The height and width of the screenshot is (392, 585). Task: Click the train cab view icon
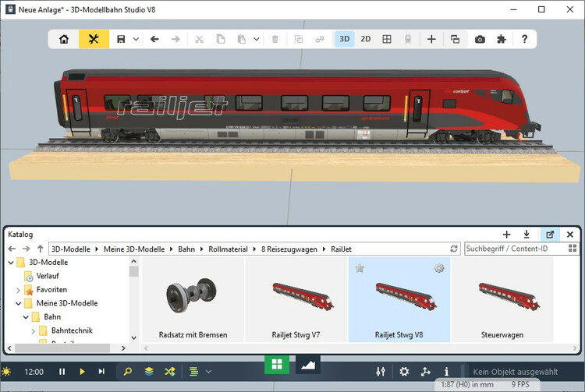click(408, 39)
